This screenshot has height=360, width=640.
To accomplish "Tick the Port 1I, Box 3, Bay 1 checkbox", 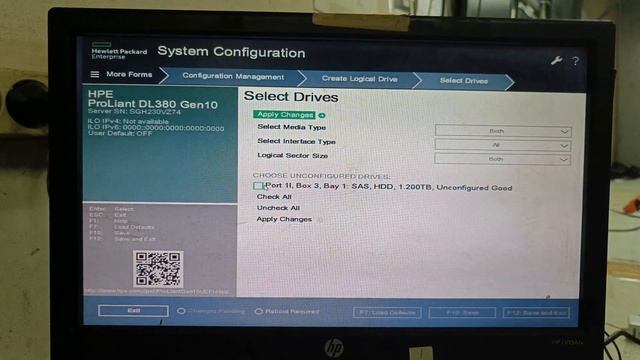I will (258, 186).
